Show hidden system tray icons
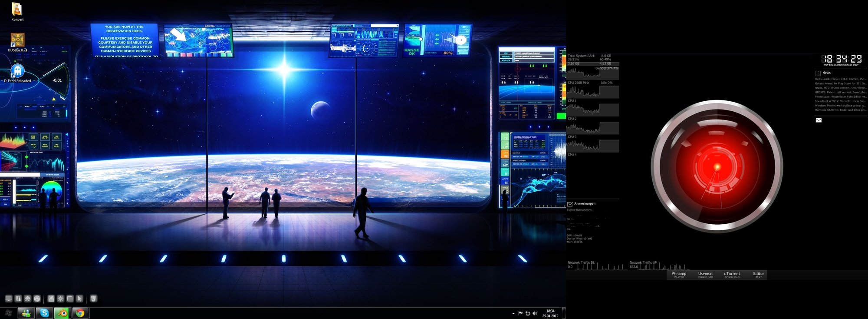 point(513,313)
